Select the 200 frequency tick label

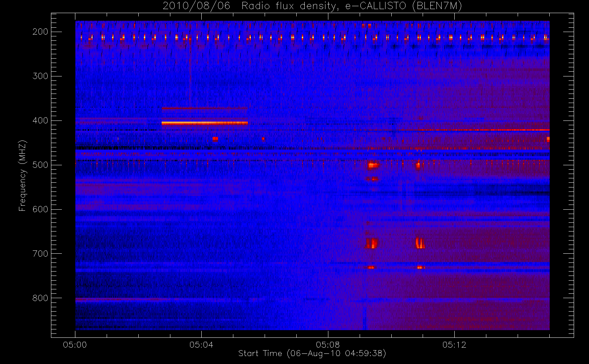[40, 32]
